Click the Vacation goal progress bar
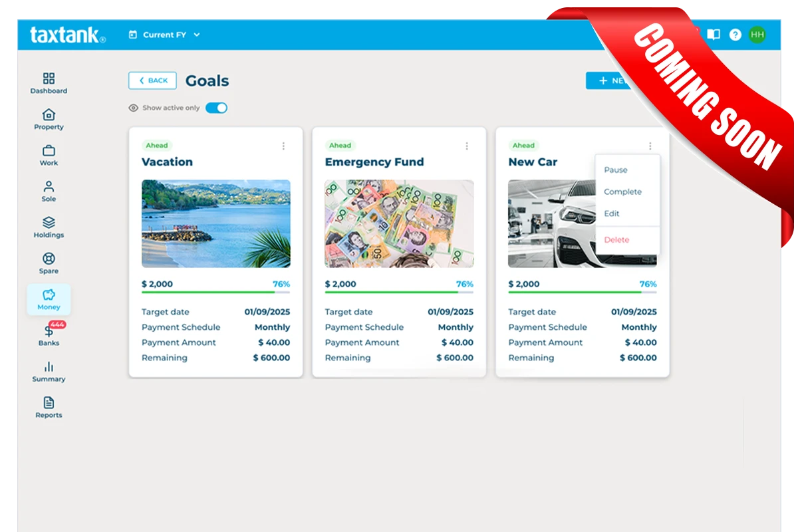 click(215, 293)
